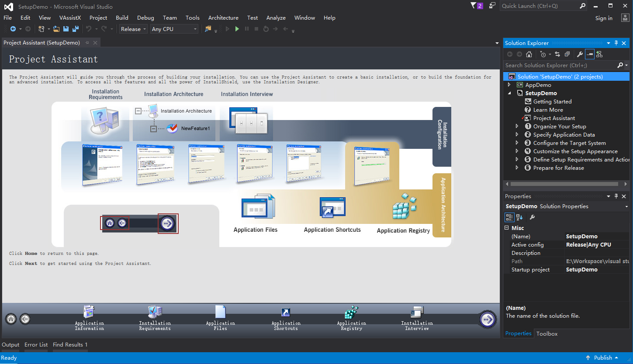Click the Collapse All icon in Solution Explorer
633x364 pixels.
[x=567, y=54]
